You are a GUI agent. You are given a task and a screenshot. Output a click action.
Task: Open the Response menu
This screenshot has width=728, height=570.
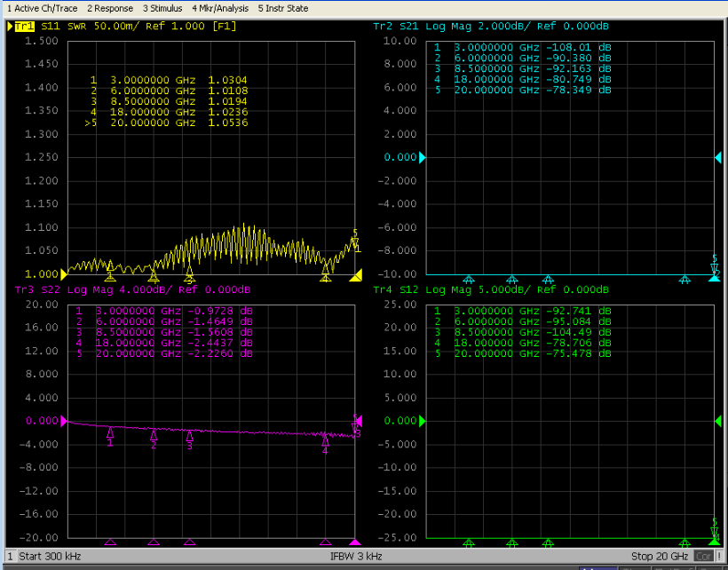coord(109,8)
